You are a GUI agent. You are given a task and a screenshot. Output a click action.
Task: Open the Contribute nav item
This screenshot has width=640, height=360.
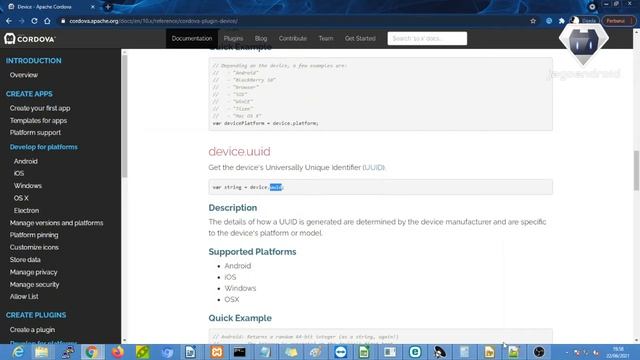coord(293,38)
